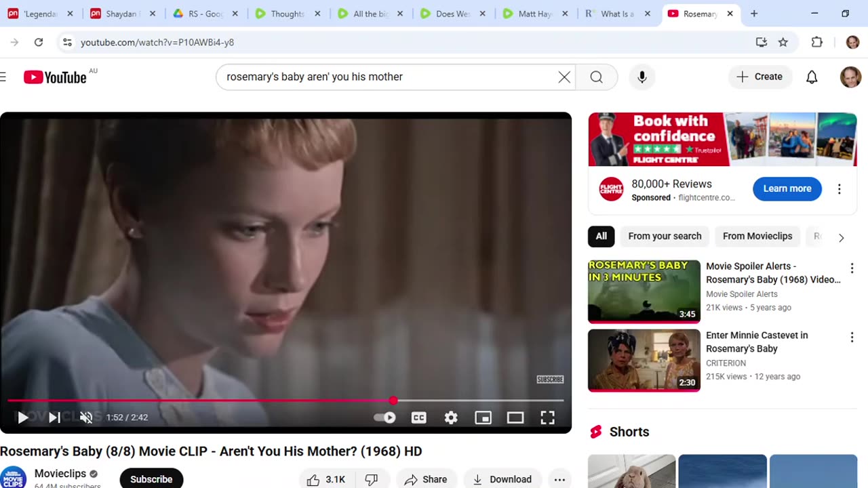The width and height of the screenshot is (868, 488).
Task: Share this video
Action: pyautogui.click(x=426, y=479)
